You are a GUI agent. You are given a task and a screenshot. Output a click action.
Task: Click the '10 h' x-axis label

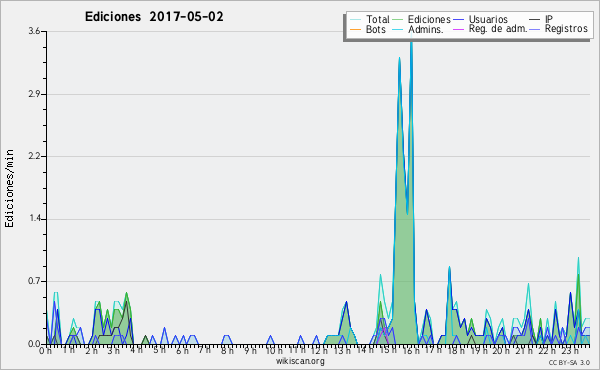[x=274, y=351]
